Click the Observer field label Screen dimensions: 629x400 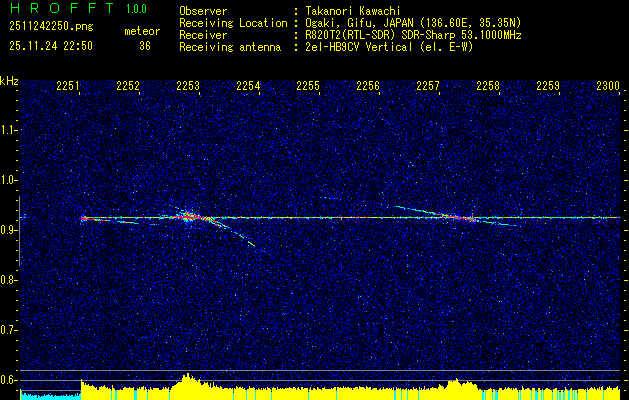[203, 11]
